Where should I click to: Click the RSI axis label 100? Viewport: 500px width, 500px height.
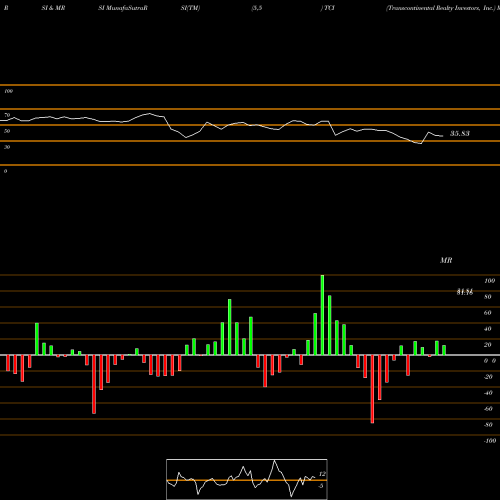[x=8, y=91]
